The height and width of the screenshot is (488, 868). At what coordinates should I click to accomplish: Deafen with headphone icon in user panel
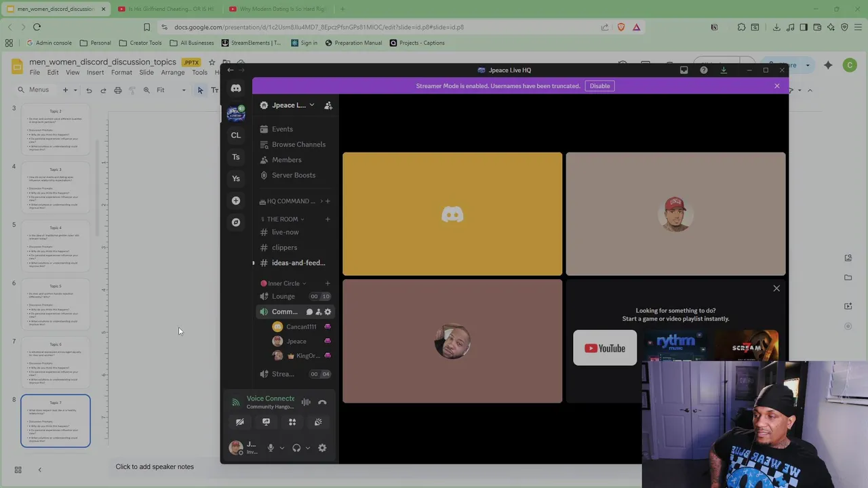(296, 448)
